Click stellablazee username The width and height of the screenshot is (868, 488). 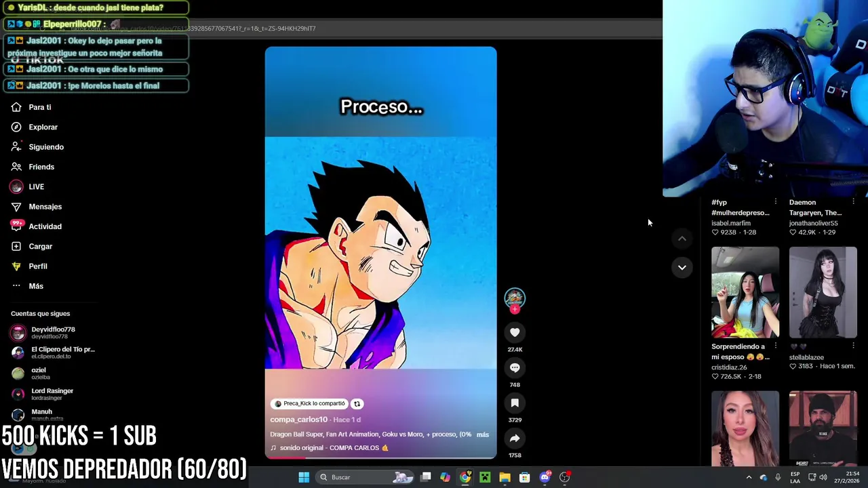806,357
